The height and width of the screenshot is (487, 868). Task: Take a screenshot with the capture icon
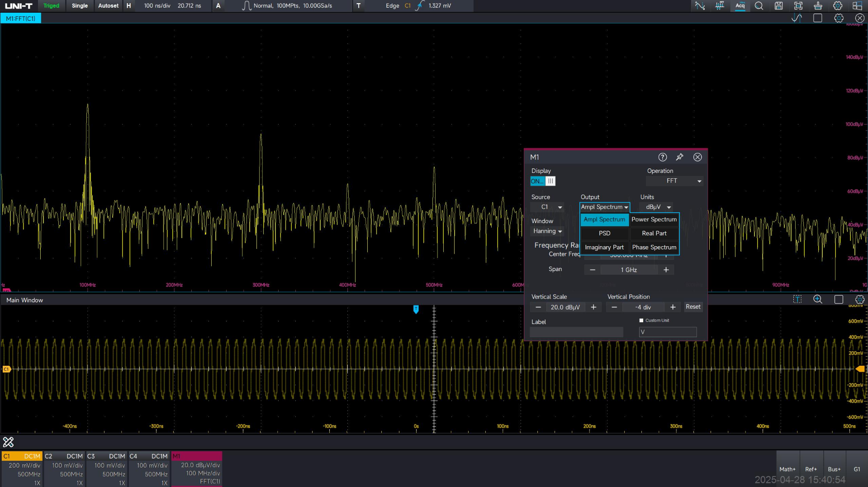click(x=798, y=6)
